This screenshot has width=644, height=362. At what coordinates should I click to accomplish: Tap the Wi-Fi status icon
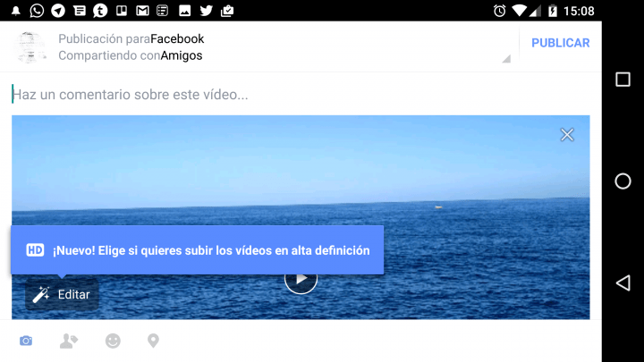(520, 11)
